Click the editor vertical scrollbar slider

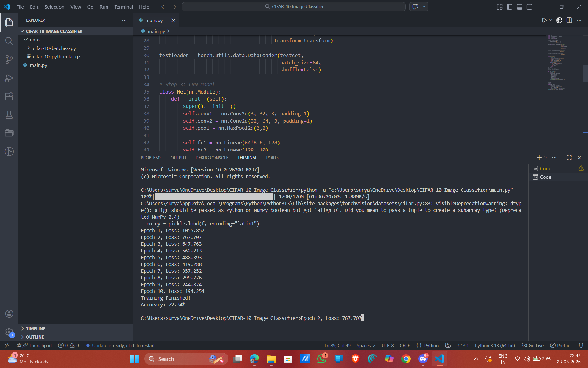(x=585, y=74)
